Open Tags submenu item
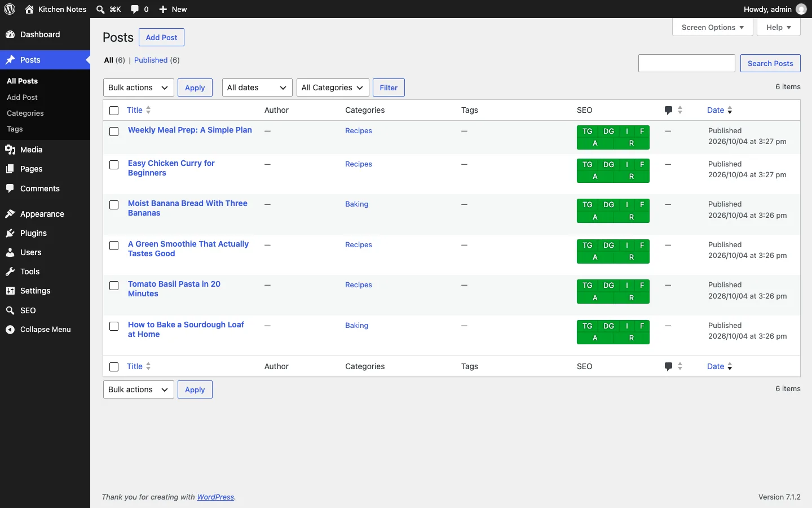Image resolution: width=812 pixels, height=508 pixels. pos(15,129)
